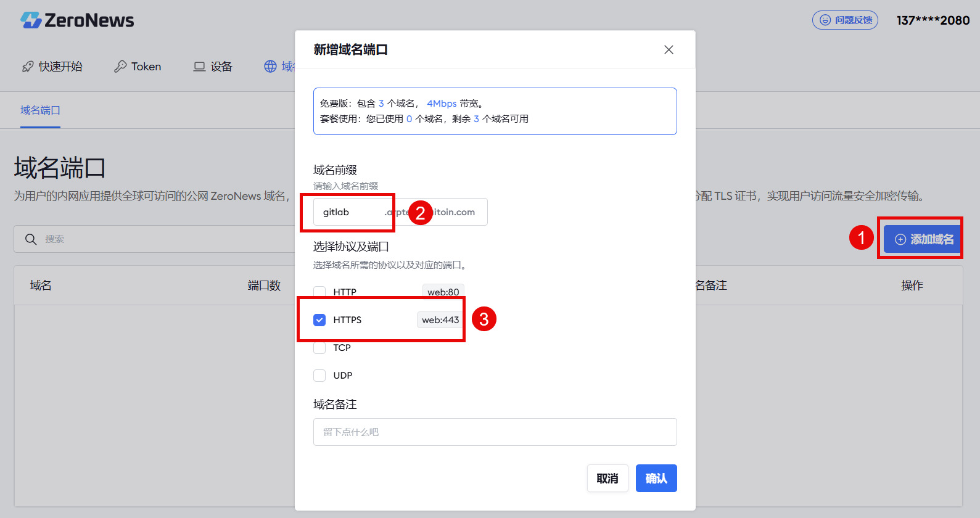Click the 取消 button
The height and width of the screenshot is (518, 980).
(x=607, y=478)
